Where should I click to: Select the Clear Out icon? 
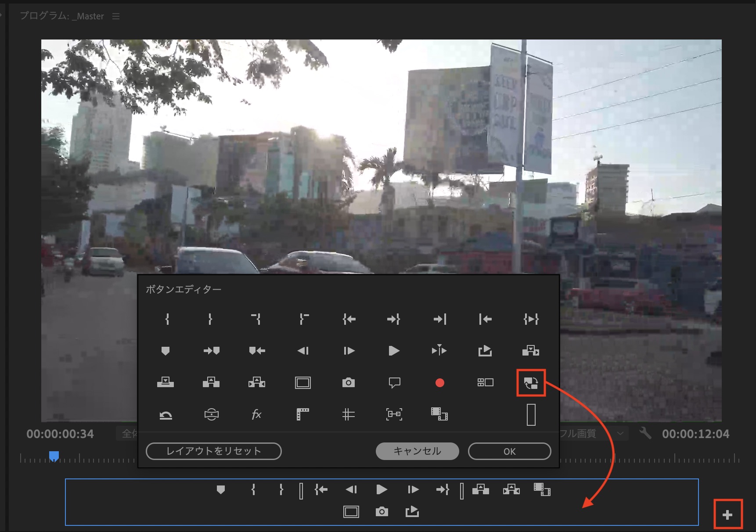(303, 319)
